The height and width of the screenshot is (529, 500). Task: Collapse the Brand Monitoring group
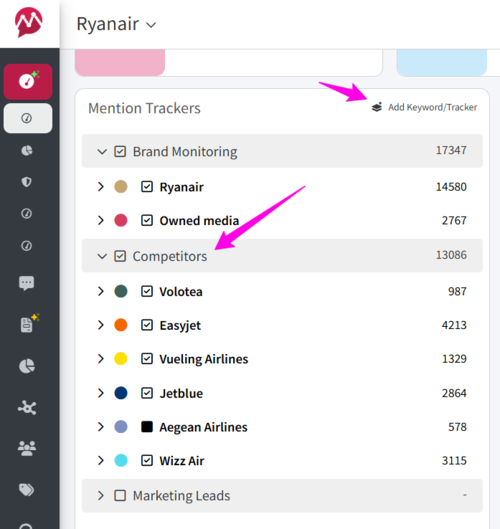(102, 152)
